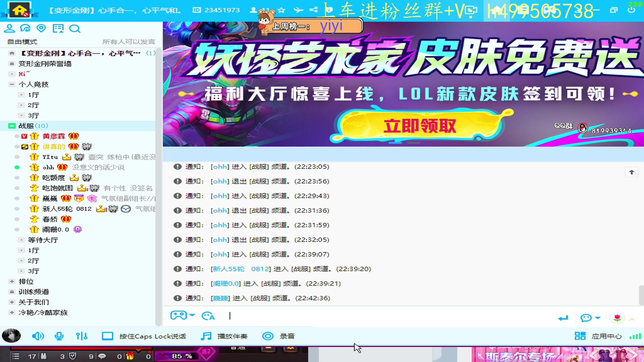The image size is (644, 362).
Task: Select 变形金刚荣誉墙 channel
Action: (45, 64)
